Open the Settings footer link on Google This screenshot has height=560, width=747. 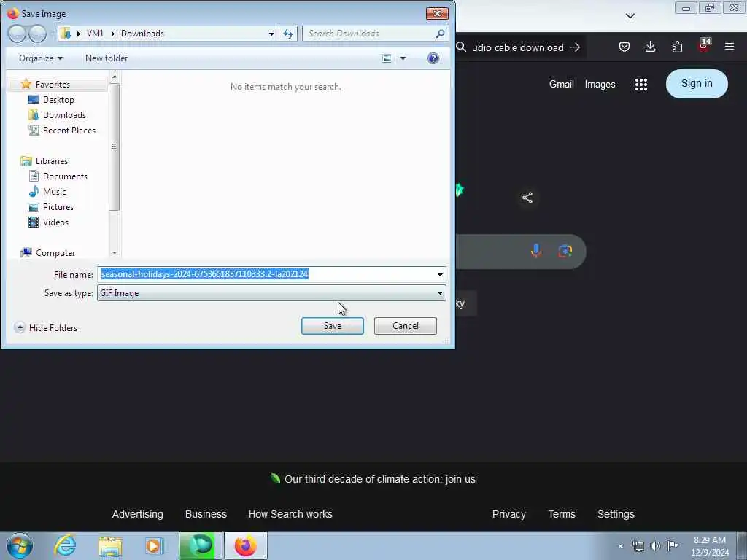coord(616,514)
